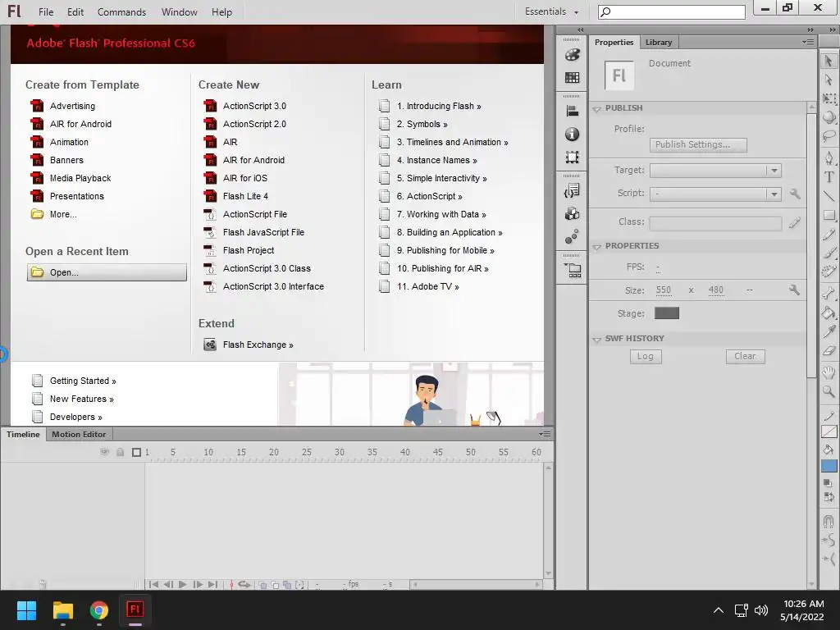The image size is (840, 630).
Task: Choose the Rectangle tool
Action: coord(829,216)
